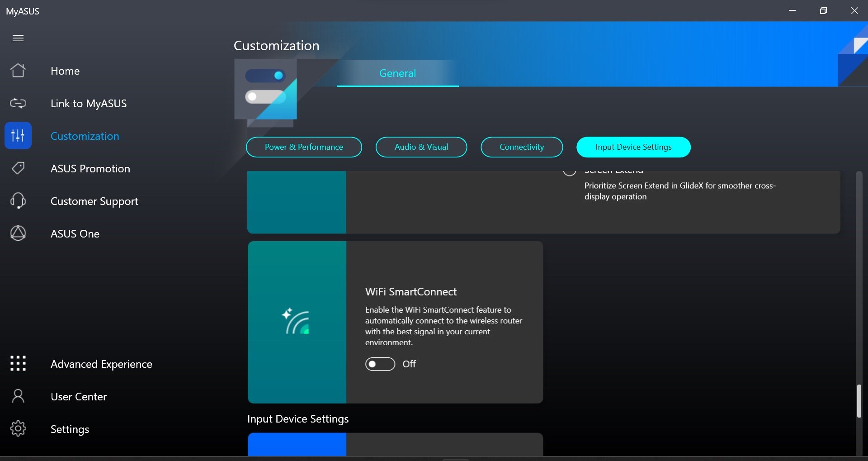Click the WiFi SmartConnect signal icon
Image resolution: width=868 pixels, height=461 pixels.
[x=296, y=321]
